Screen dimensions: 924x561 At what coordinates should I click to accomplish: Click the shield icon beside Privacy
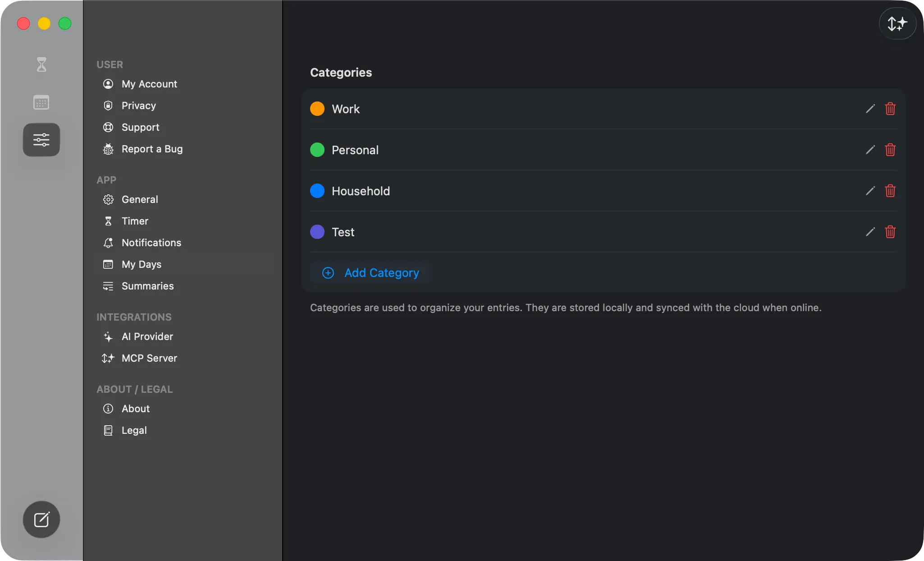[108, 106]
